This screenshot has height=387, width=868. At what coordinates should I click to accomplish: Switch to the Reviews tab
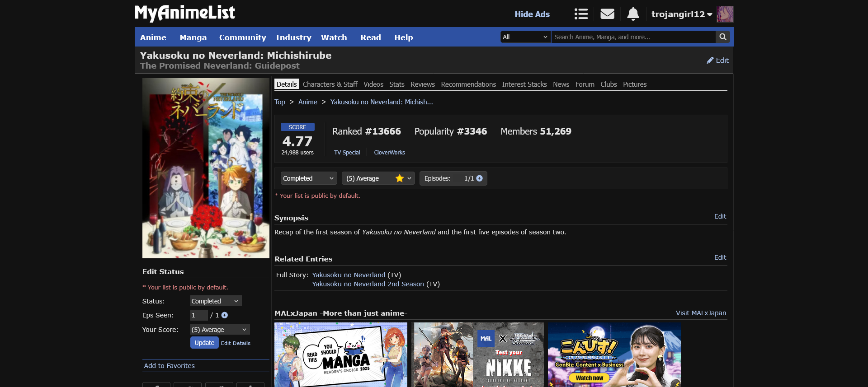(423, 84)
